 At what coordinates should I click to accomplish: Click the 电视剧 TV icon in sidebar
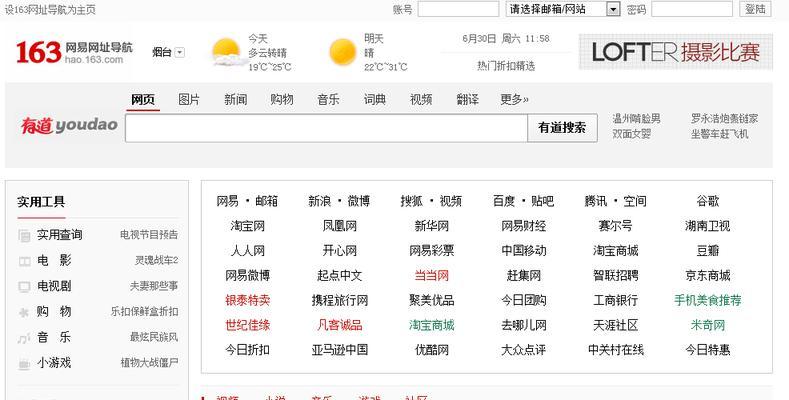coord(24,287)
